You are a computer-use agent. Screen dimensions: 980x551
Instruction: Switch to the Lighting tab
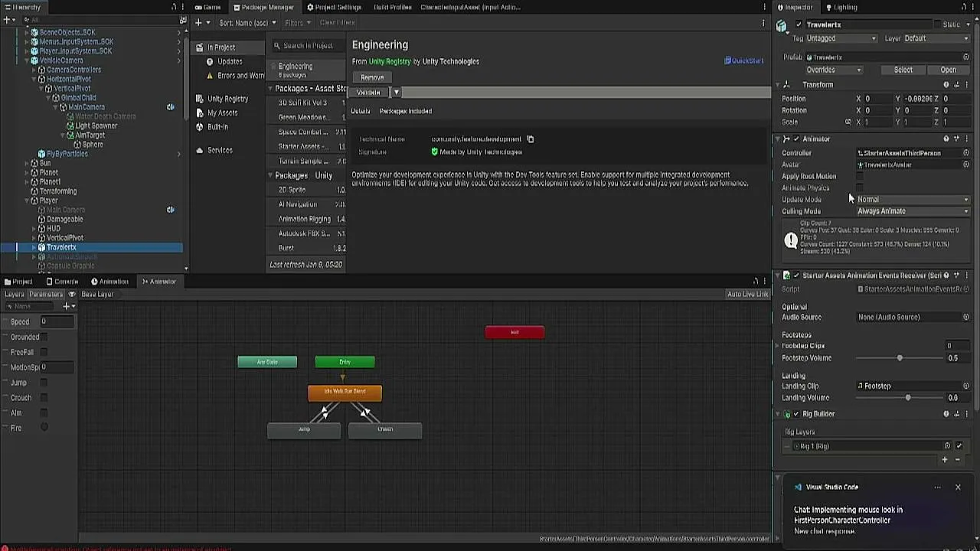pyautogui.click(x=841, y=7)
